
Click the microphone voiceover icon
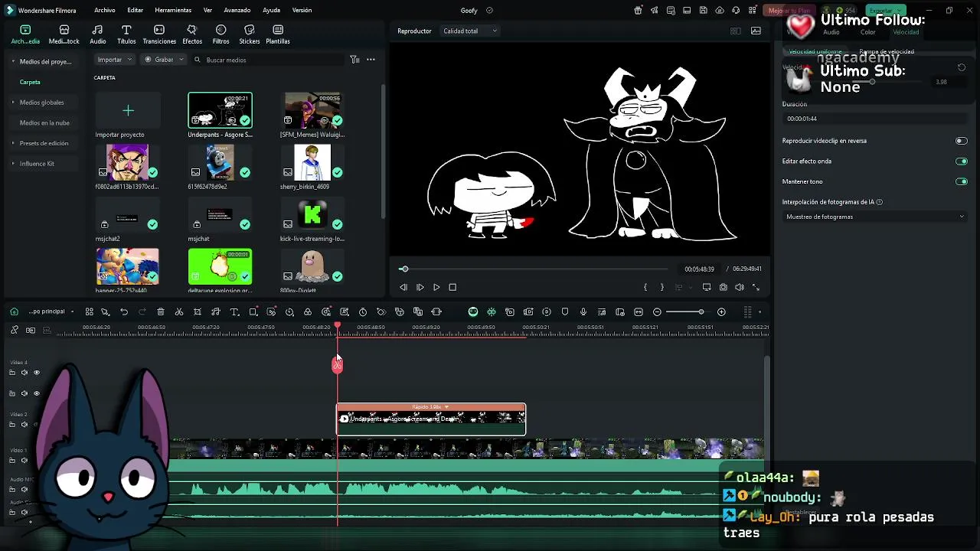click(583, 312)
